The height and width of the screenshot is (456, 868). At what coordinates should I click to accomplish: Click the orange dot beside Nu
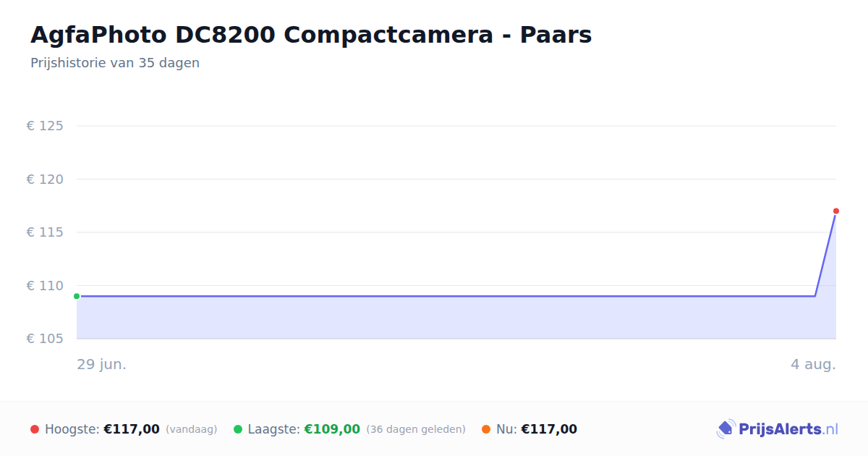[x=486, y=429]
